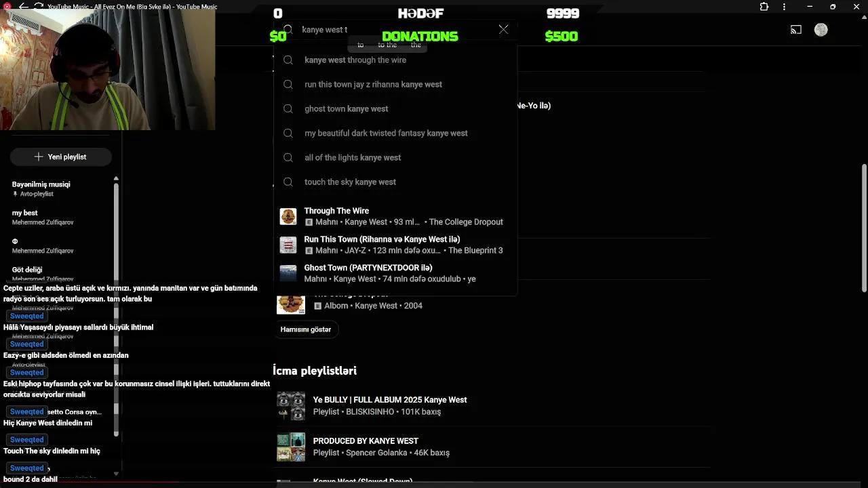This screenshot has width=868, height=488.
Task: Click the Ye BULLY playlist thumbnail
Action: (x=291, y=405)
